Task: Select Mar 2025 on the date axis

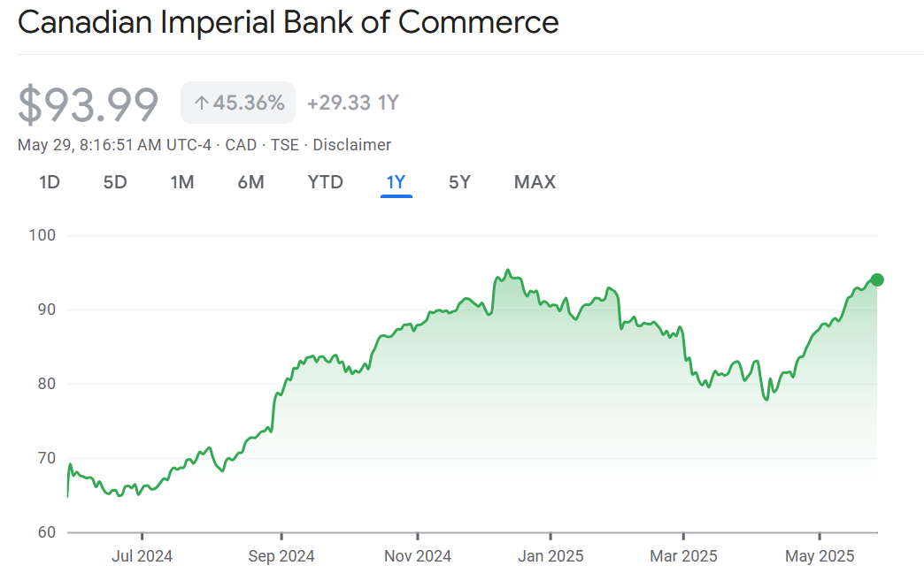Action: pyautogui.click(x=683, y=556)
